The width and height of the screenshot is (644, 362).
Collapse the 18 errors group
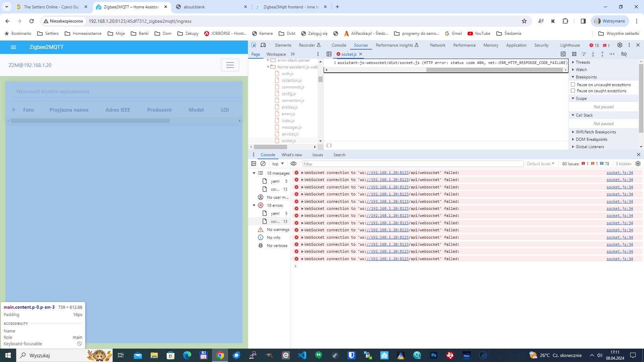click(254, 205)
